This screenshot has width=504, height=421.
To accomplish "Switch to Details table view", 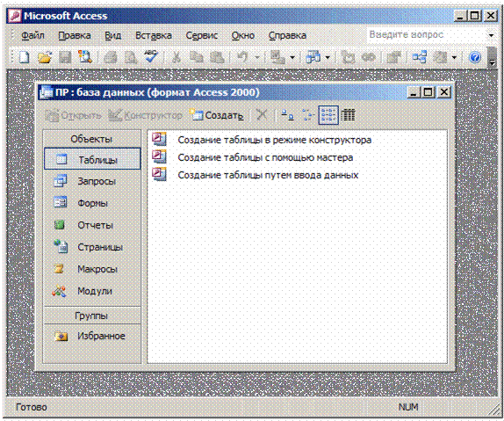I will coord(348,115).
